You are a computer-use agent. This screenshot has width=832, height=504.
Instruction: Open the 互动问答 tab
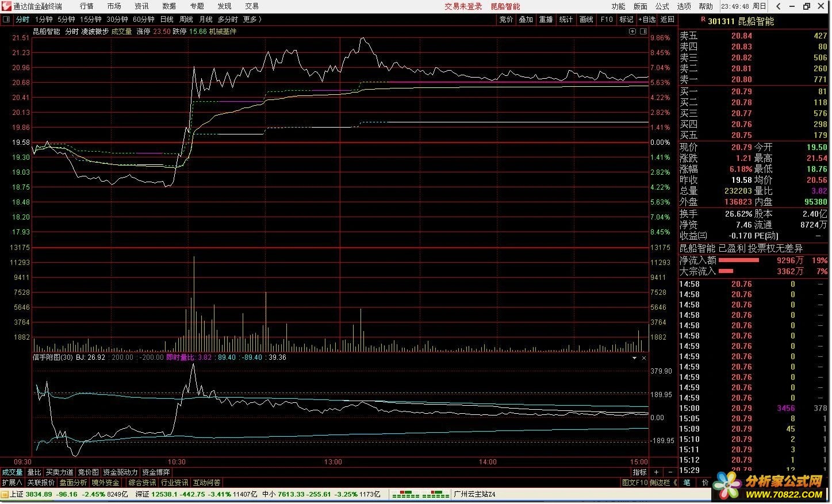tap(206, 483)
